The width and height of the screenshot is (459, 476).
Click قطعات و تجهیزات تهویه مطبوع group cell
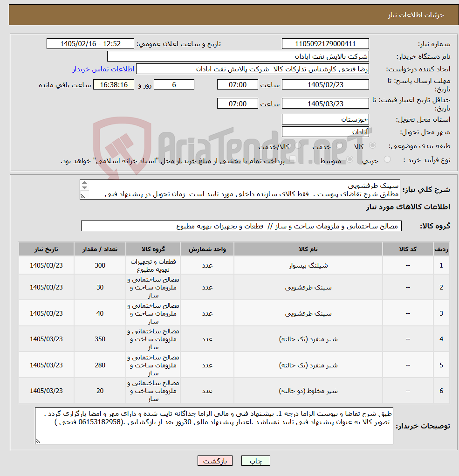coord(153,266)
